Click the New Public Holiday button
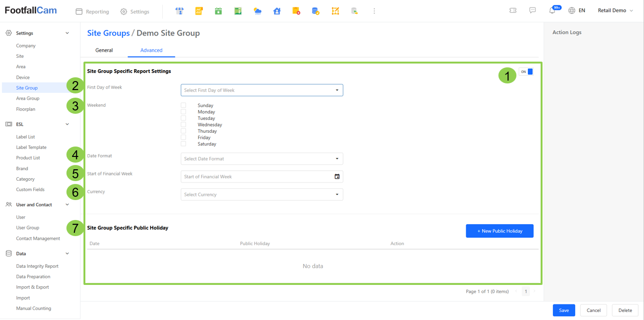The width and height of the screenshot is (644, 320). 499,231
